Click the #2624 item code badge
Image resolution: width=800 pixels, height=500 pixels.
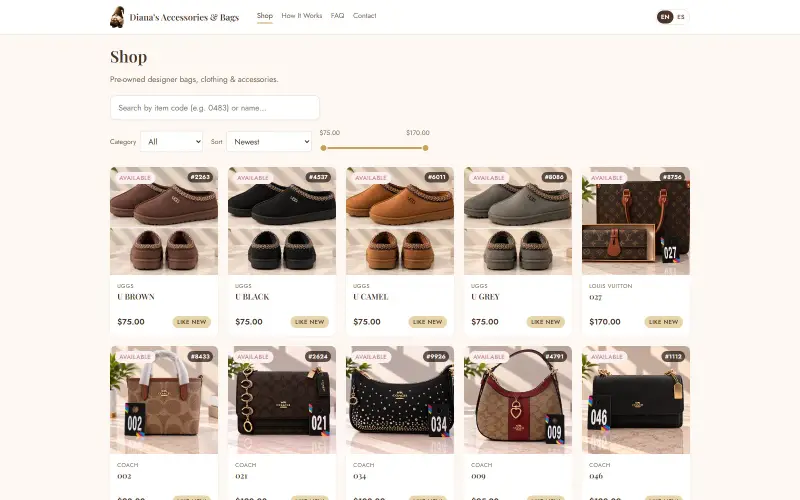[x=318, y=357]
